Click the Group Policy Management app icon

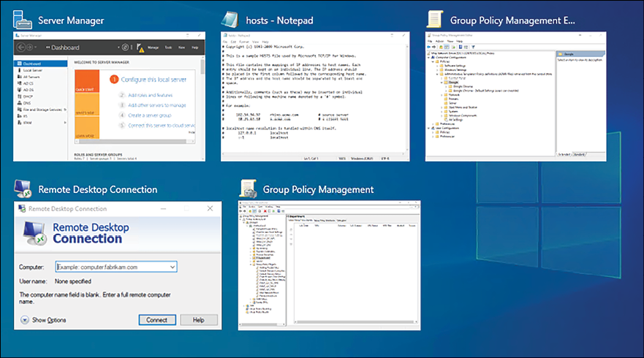point(248,188)
